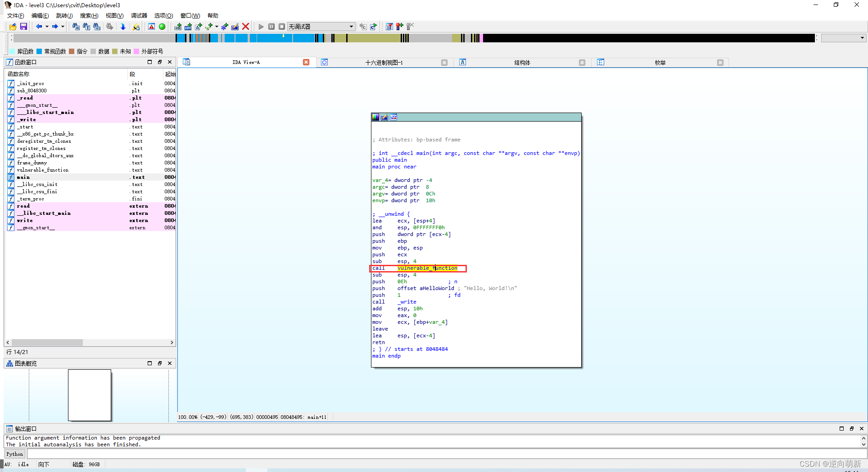Create a string with the A icon
The height and width of the screenshot is (472, 868).
pyautogui.click(x=199, y=27)
